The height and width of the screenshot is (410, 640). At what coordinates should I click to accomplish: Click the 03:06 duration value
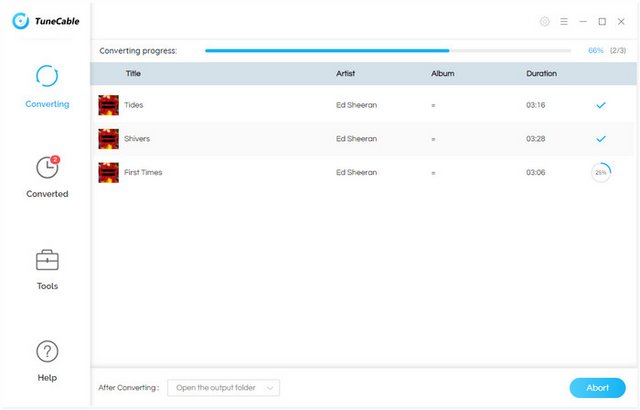pyautogui.click(x=536, y=172)
